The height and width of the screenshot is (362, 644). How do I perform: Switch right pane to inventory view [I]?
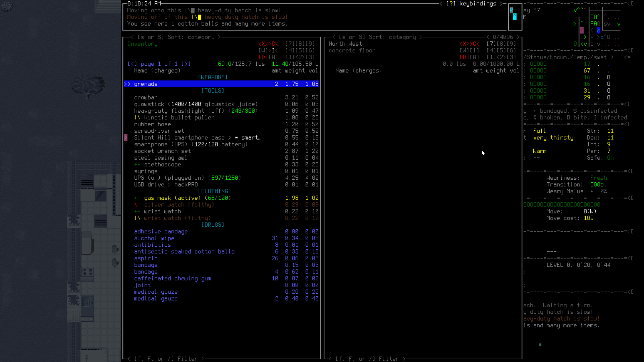pyautogui.click(x=474, y=50)
